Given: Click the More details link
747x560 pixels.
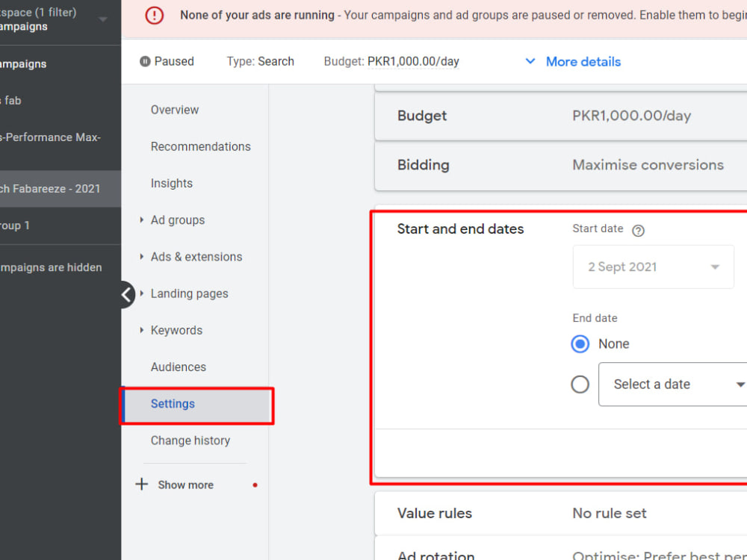Looking at the screenshot, I should coord(583,62).
